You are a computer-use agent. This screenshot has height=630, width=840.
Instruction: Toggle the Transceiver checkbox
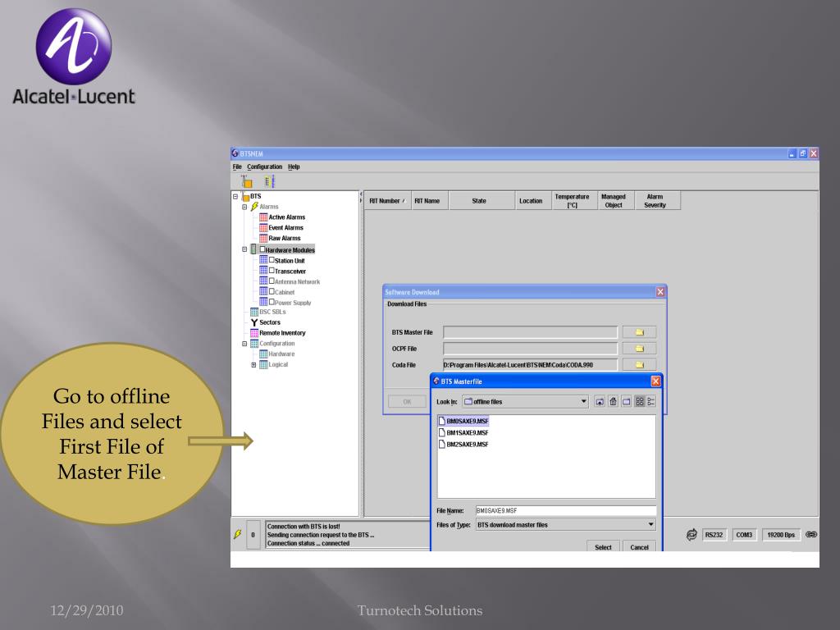click(272, 271)
